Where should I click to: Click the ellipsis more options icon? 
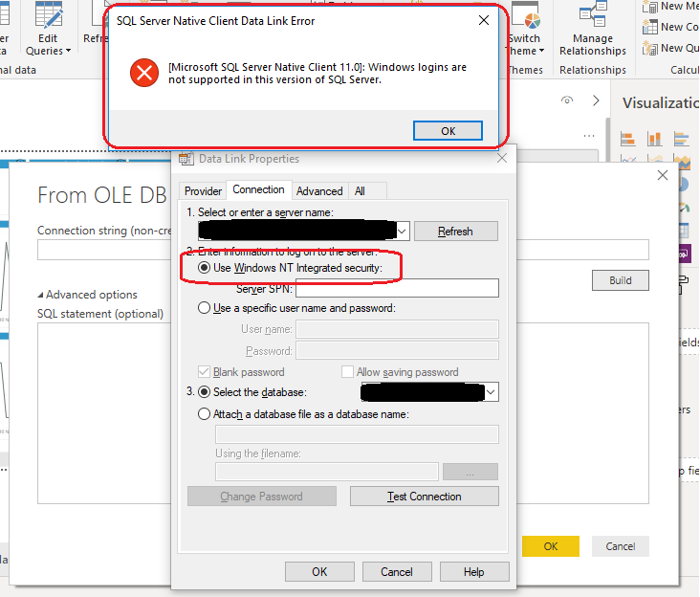(x=590, y=136)
